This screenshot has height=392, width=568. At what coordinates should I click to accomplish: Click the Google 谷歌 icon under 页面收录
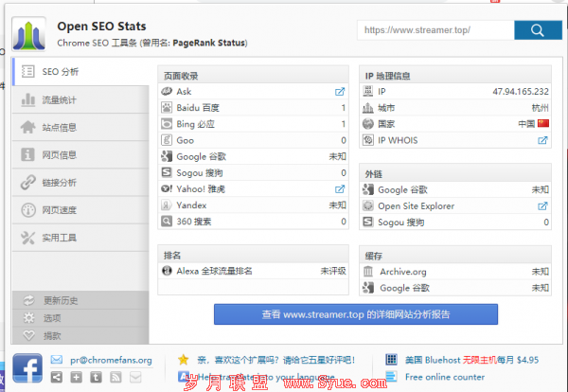point(167,156)
